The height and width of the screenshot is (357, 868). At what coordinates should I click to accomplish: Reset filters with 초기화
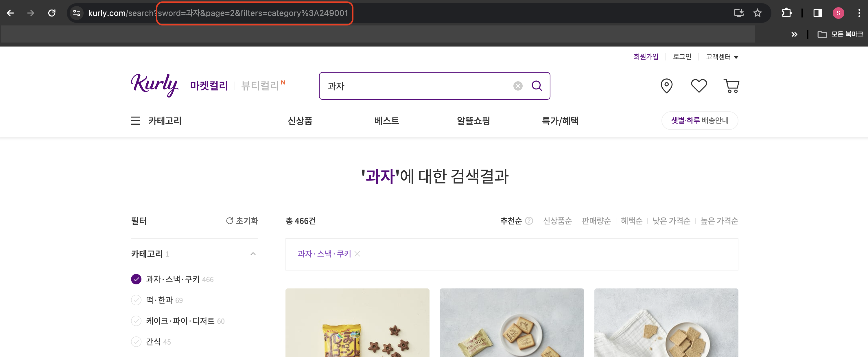point(242,221)
